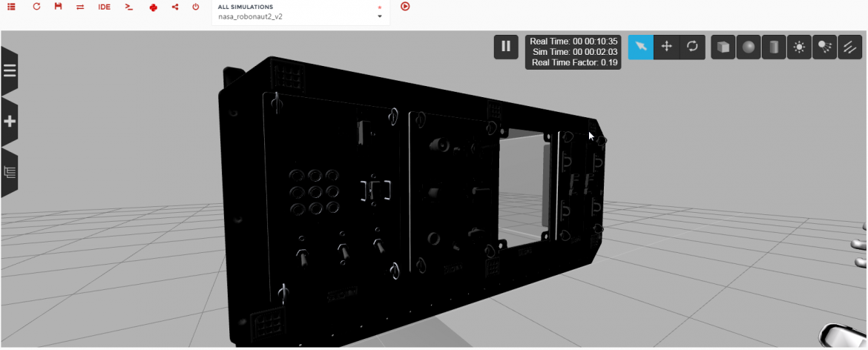
Task: Open the All Simulations dropdown arrow
Action: click(x=380, y=16)
